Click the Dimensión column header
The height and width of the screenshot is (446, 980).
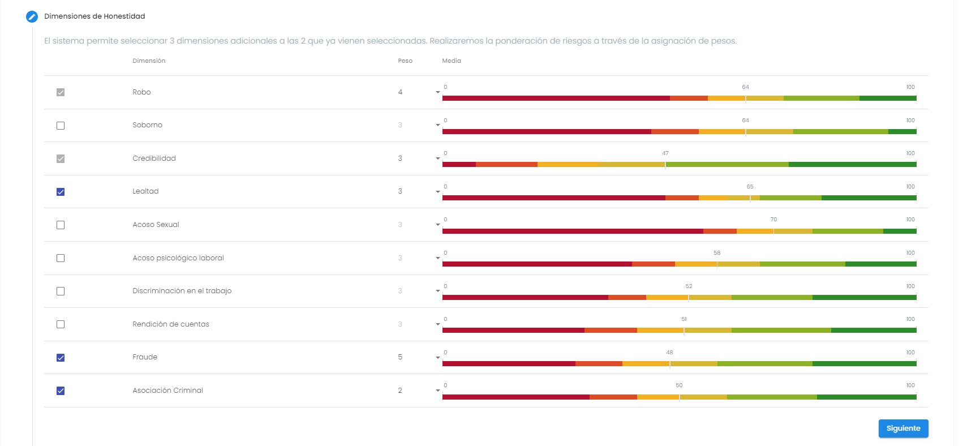point(149,61)
